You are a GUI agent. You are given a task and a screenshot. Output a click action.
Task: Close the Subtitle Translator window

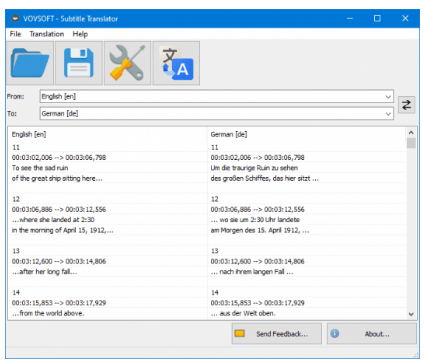coord(405,18)
